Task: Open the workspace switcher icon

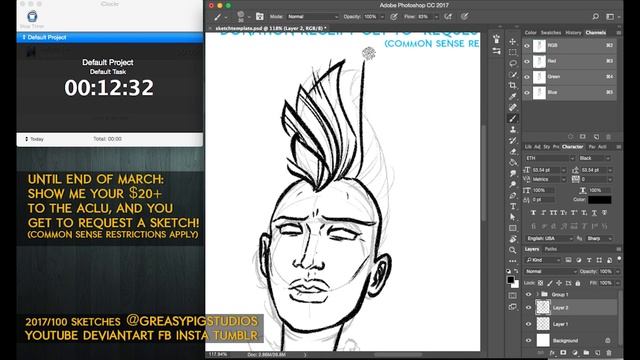Action: point(610,17)
